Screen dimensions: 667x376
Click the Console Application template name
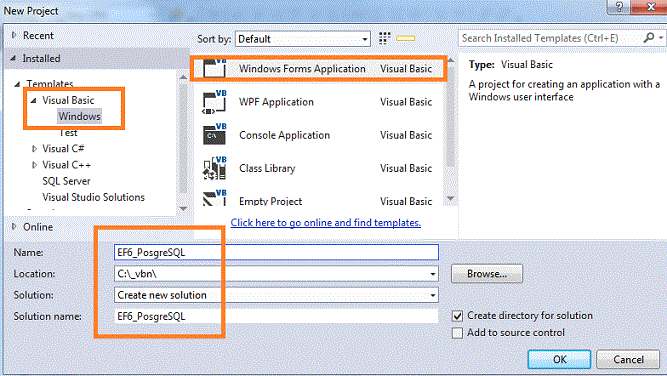pos(284,135)
